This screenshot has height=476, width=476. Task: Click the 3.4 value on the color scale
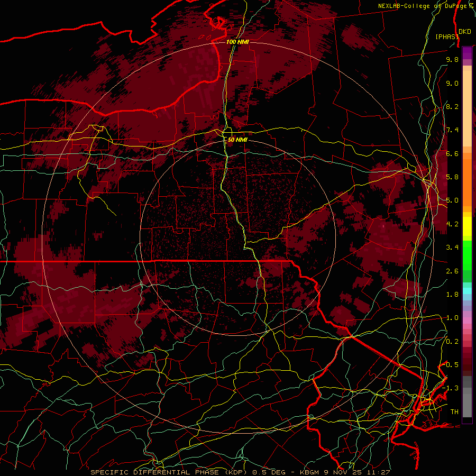coord(452,248)
